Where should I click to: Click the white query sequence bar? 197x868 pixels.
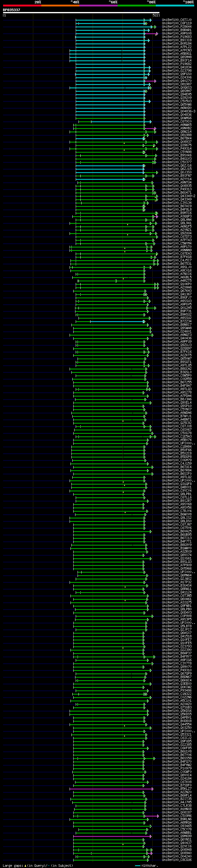click(81, 13)
